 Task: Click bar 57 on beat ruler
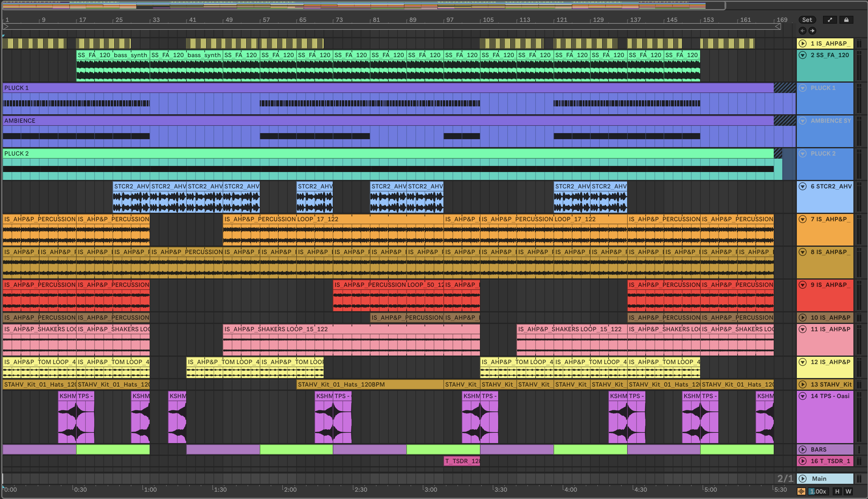pos(266,20)
